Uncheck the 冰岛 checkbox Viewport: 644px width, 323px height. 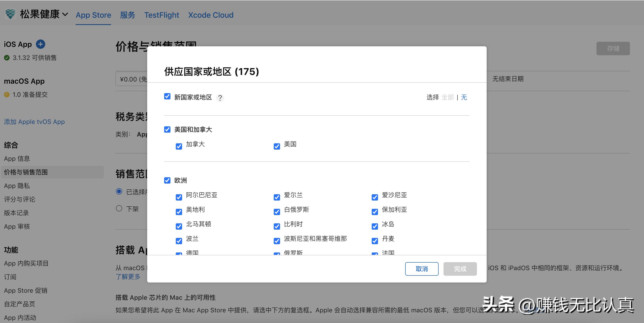tap(375, 226)
